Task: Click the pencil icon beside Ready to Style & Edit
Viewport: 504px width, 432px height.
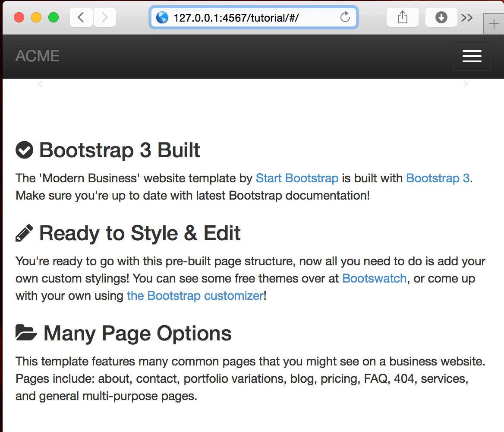Action: tap(25, 233)
